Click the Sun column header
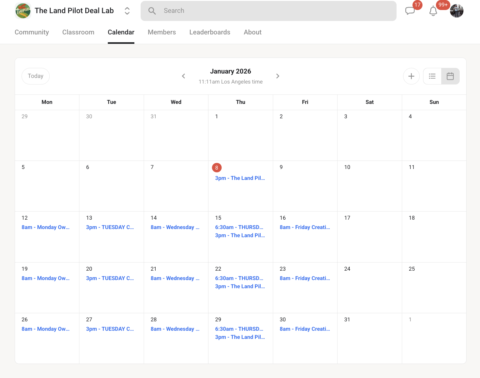 coord(434,102)
